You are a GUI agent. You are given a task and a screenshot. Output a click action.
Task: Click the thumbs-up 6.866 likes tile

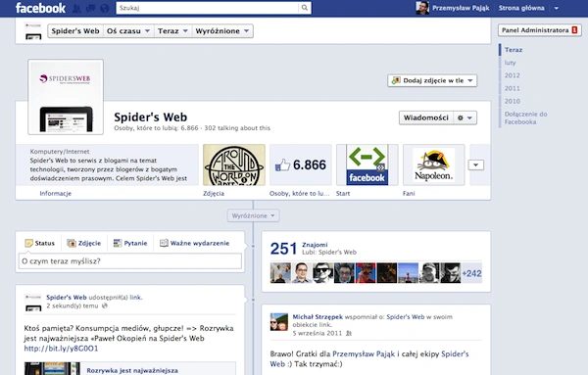[301, 164]
